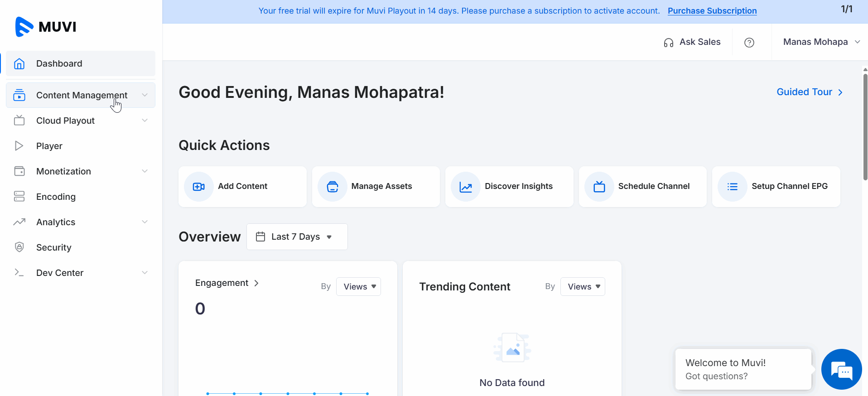Click the Manage Assets icon

click(x=333, y=187)
